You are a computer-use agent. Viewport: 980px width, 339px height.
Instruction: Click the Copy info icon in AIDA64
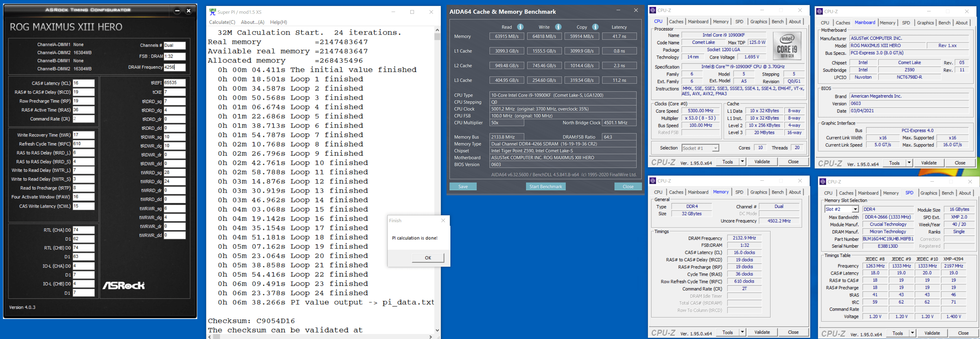[595, 27]
